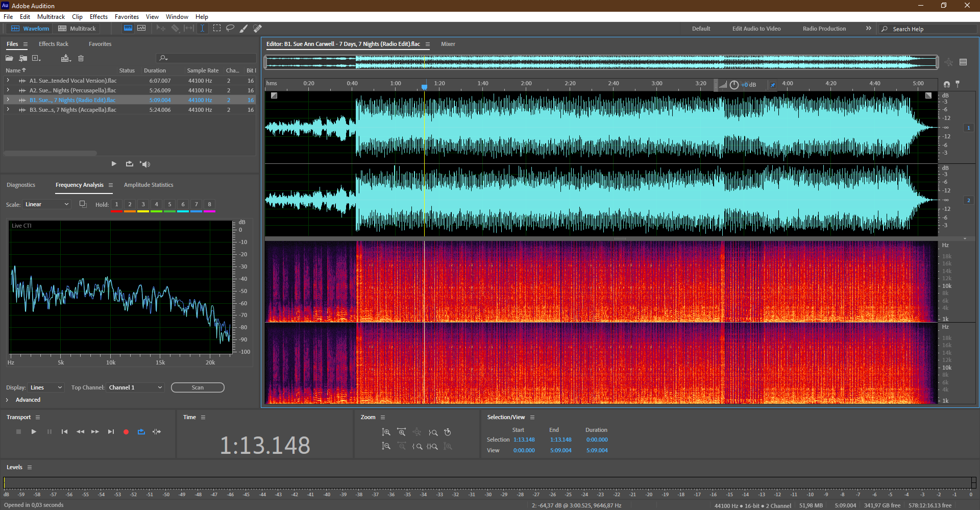Open the Scale Linear dropdown
The image size is (980, 510).
(46, 204)
